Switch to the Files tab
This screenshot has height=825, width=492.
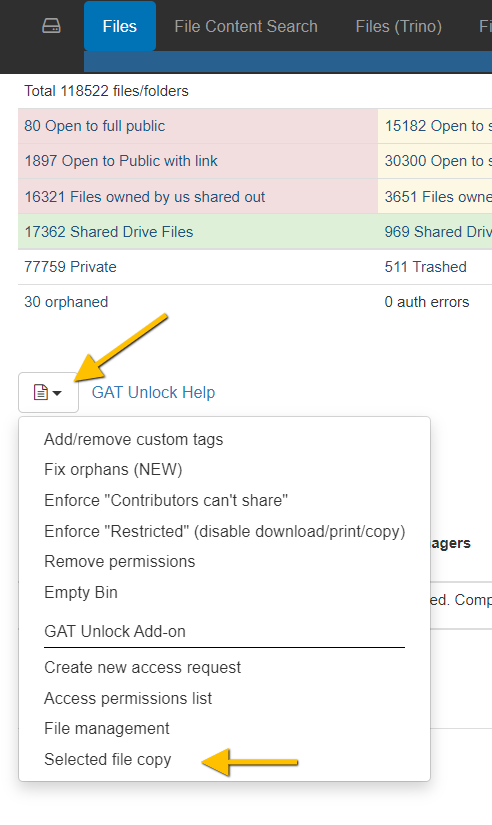pyautogui.click(x=120, y=26)
